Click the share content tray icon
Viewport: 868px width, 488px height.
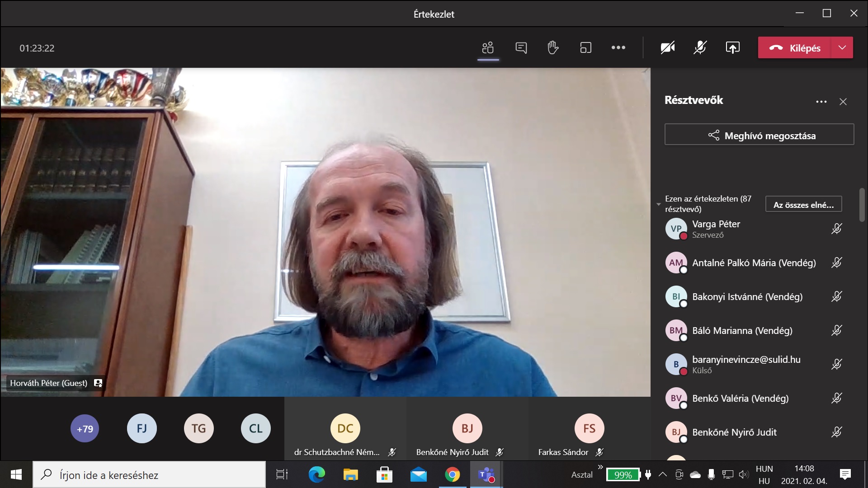click(x=732, y=47)
